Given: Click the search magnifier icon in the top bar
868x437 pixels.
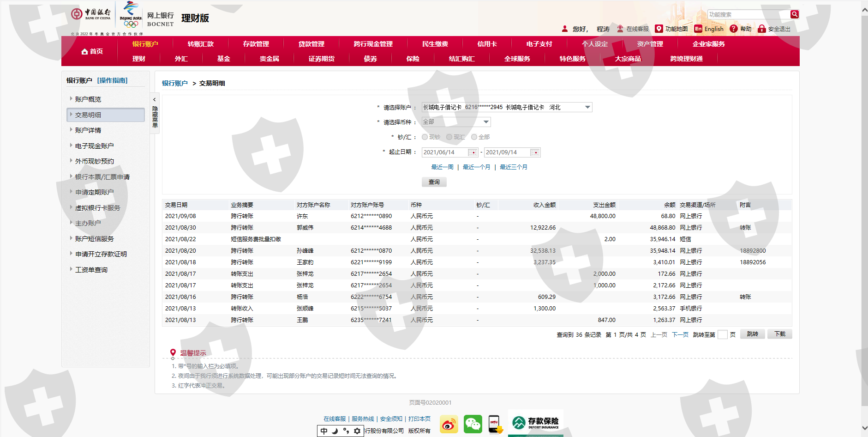Looking at the screenshot, I should pyautogui.click(x=794, y=14).
